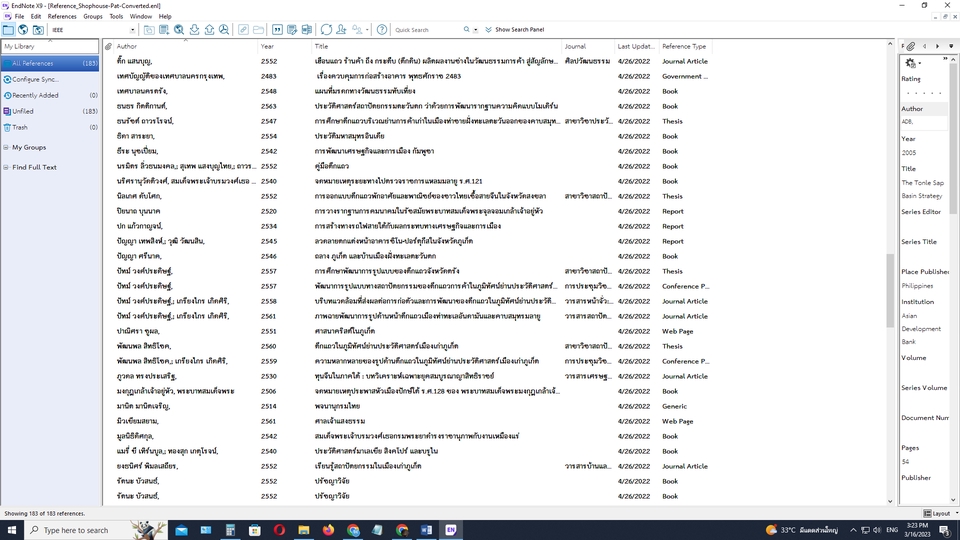The image size is (960, 540).
Task: Open the Layout dropdown at bottom right
Action: point(940,513)
